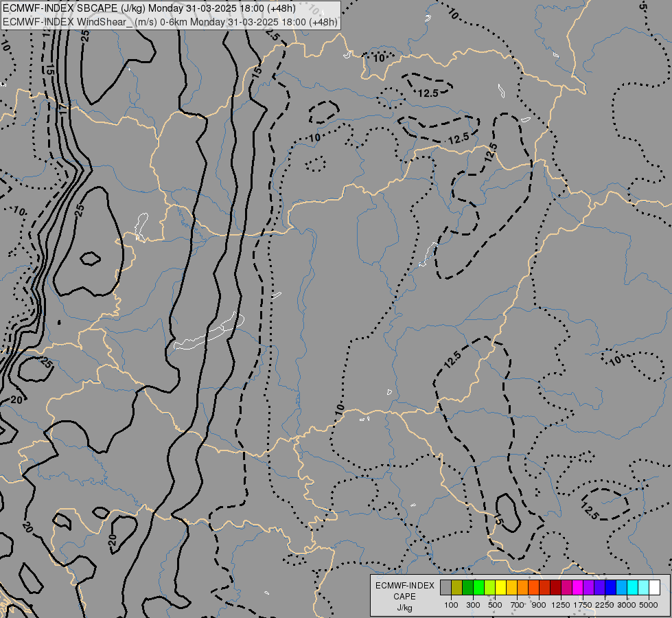Click the J/kg unit label in legend
Screen dimensions: 672x618
pos(404,608)
